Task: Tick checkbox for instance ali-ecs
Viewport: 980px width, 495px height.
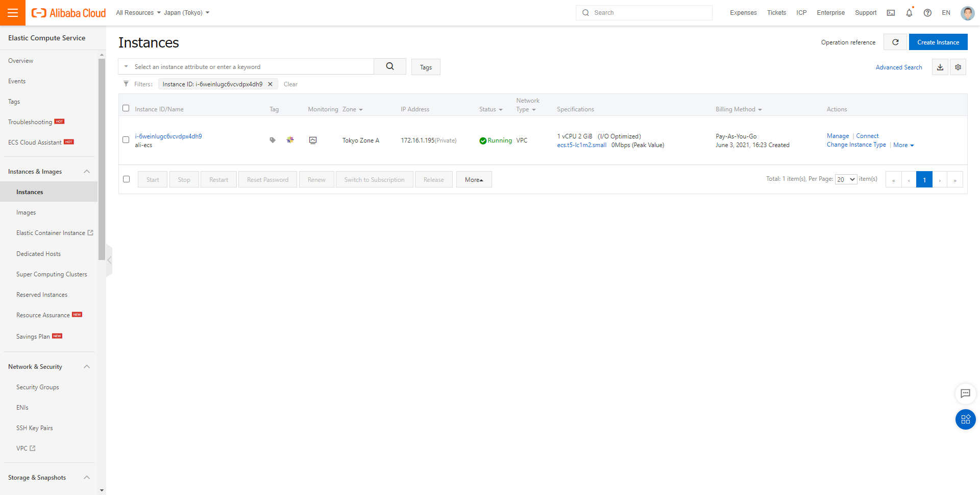Action: [126, 140]
